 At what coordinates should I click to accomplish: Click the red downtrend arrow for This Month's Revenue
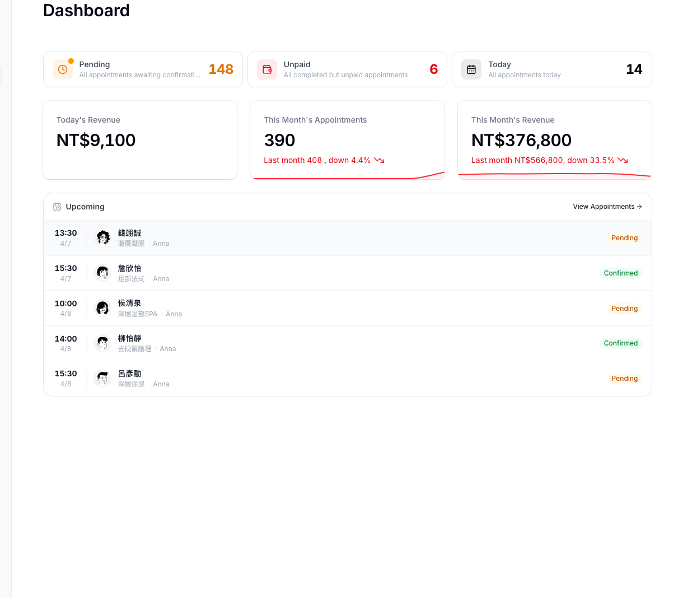tap(623, 160)
